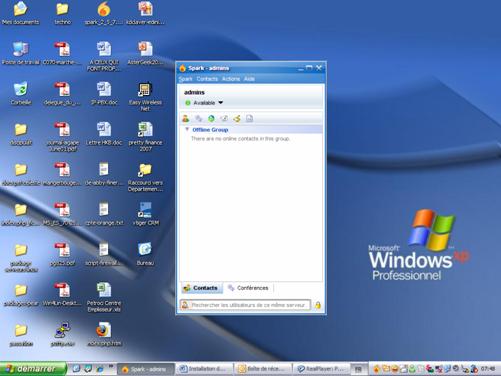This screenshot has width=501, height=376.
Task: Select the IP-PBX.doc Word document
Action: (x=104, y=93)
